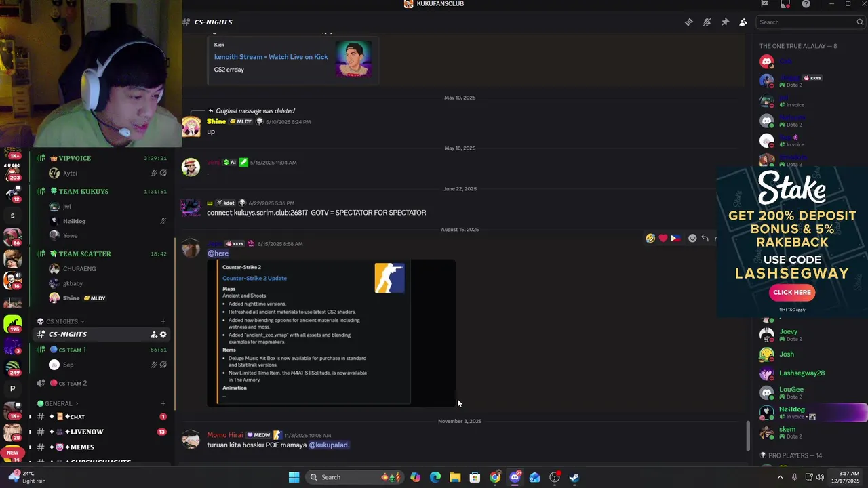Click the chat scrollbar thumb

pyautogui.click(x=749, y=434)
